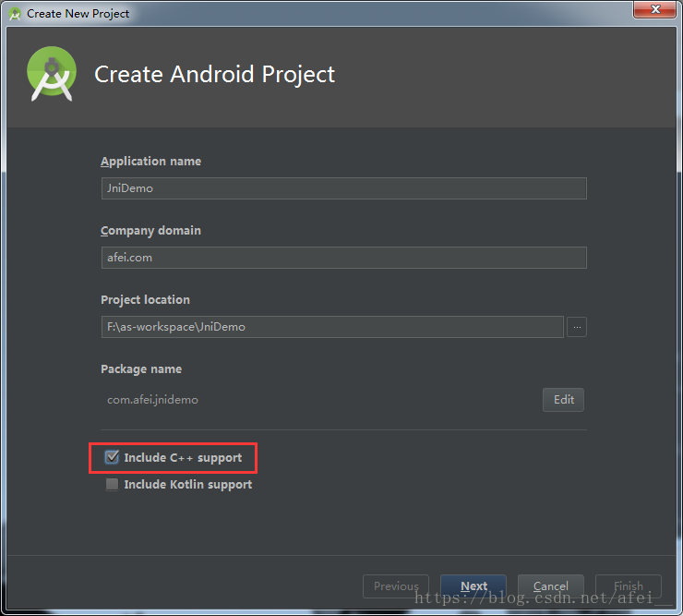Viewport: 683px width, 616px height.
Task: Click the Package name label
Action: [x=141, y=369]
